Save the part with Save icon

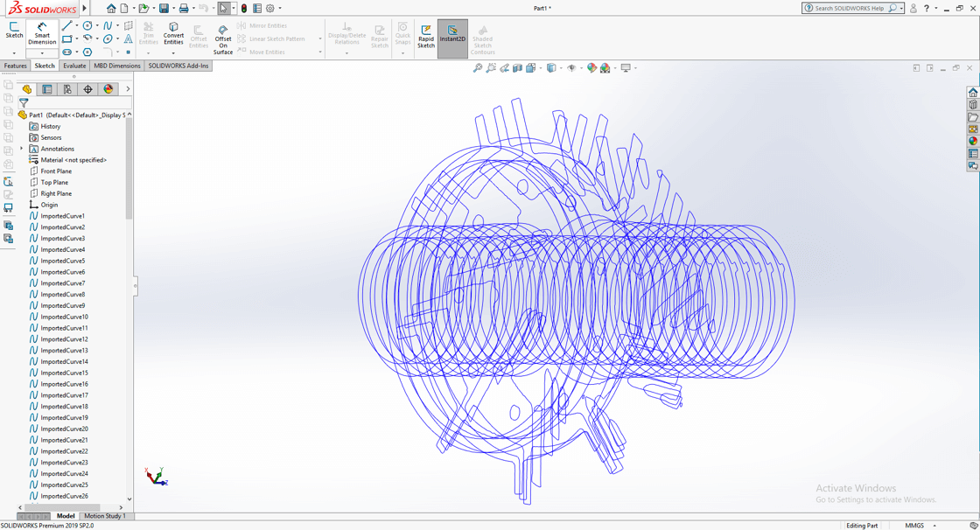coord(164,8)
